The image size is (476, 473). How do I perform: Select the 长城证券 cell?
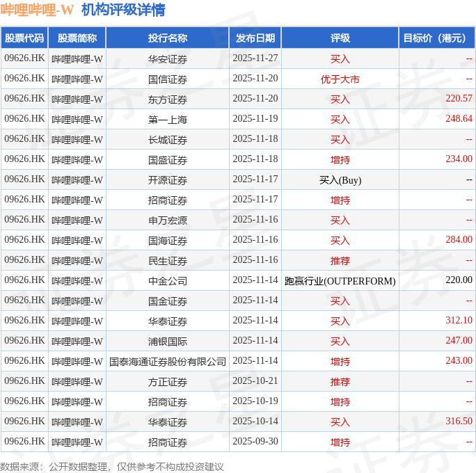pos(168,140)
